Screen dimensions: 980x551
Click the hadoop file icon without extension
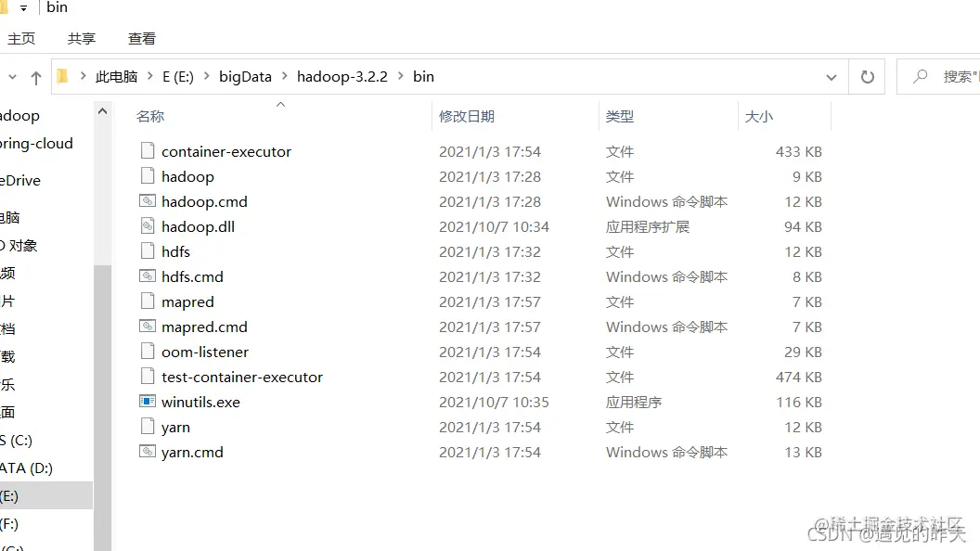[x=148, y=175]
